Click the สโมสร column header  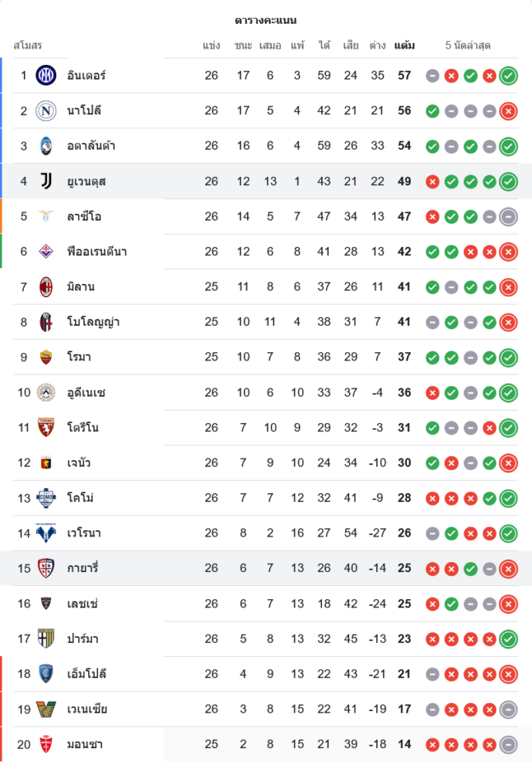[x=28, y=46]
